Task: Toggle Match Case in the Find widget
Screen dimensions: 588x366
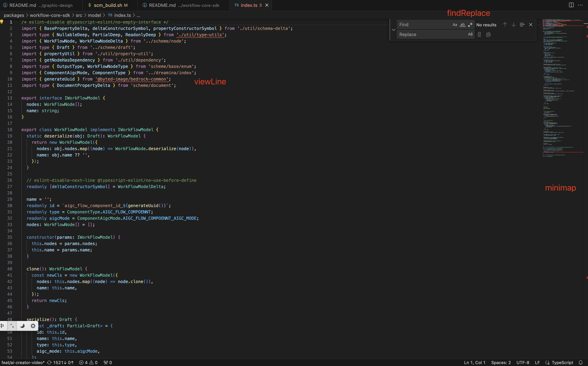Action: pos(455,24)
